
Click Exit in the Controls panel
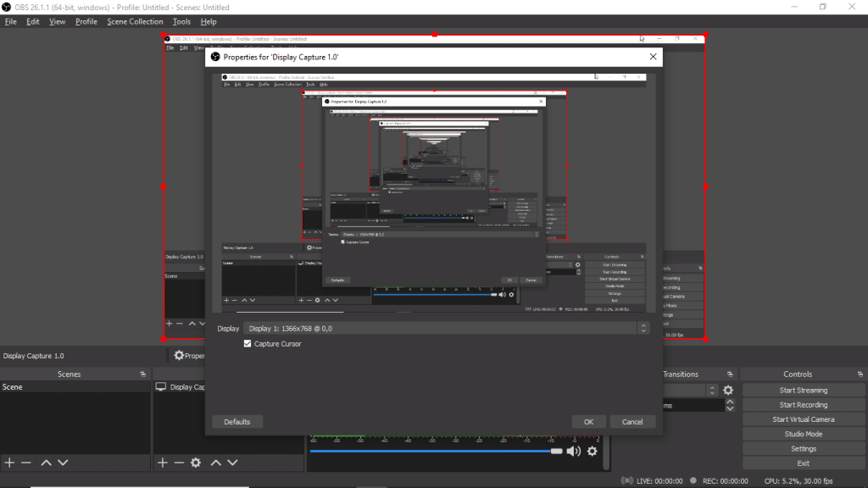pyautogui.click(x=804, y=463)
